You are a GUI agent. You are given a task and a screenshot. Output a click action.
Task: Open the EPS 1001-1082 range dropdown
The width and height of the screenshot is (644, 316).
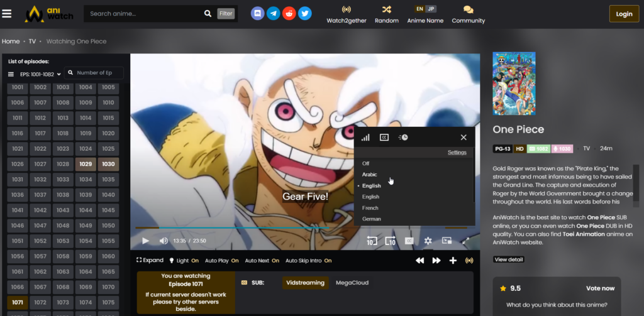coord(40,74)
